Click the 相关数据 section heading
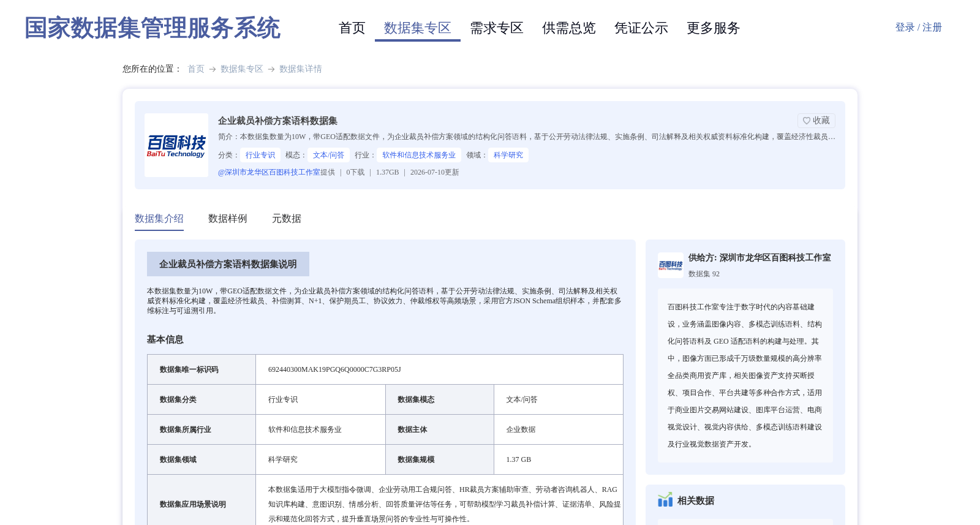Image resolution: width=980 pixels, height=525 pixels. click(x=696, y=500)
